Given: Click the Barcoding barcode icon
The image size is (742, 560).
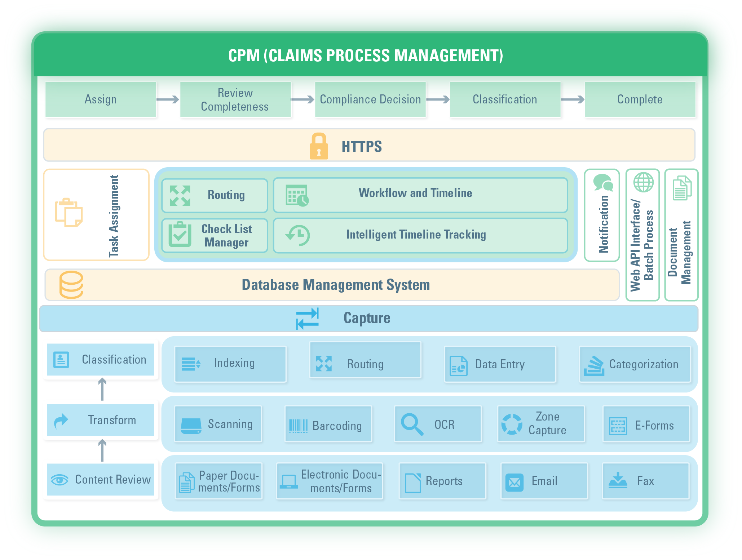Looking at the screenshot, I should (x=298, y=426).
